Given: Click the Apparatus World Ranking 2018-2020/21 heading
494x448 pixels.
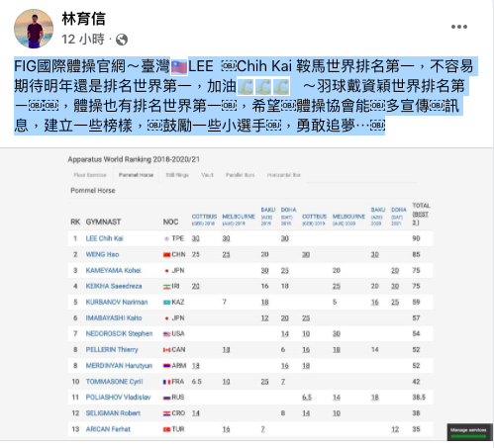Looking at the screenshot, I should 134,159.
